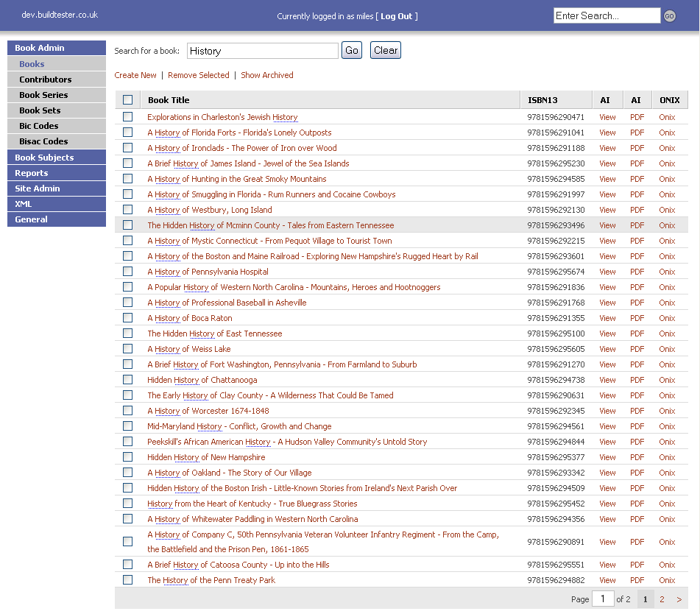Click PDF for A History of Professional Baseball

point(637,303)
